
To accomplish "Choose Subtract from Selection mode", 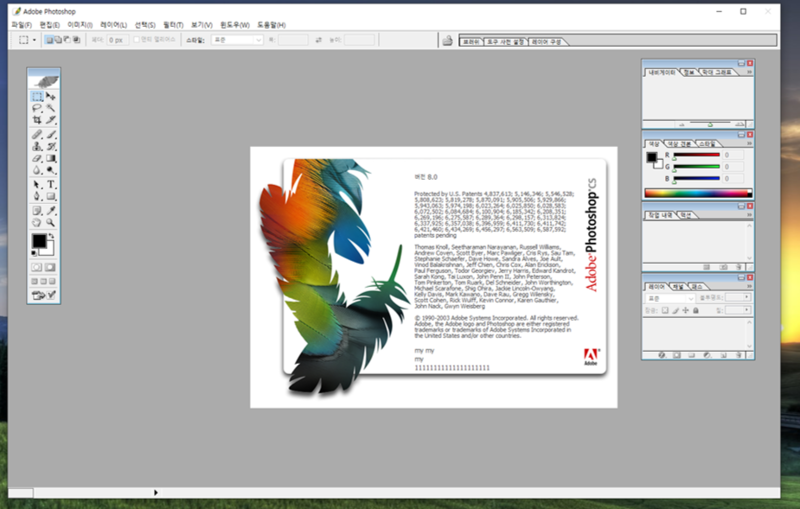I will (67, 40).
